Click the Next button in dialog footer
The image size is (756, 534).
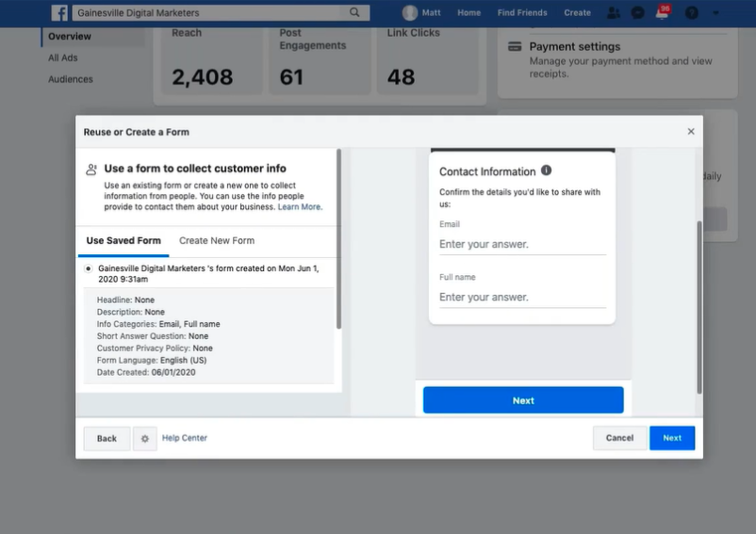point(671,438)
